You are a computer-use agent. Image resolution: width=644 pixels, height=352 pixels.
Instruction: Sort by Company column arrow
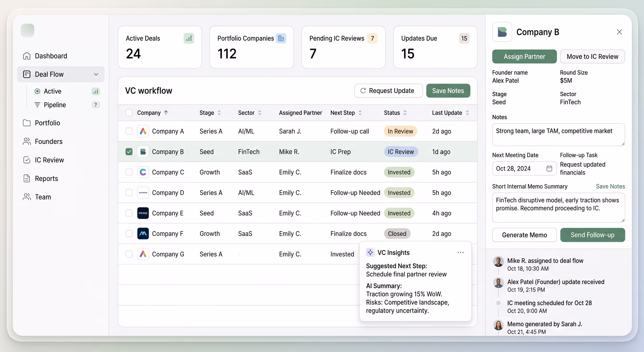point(166,113)
